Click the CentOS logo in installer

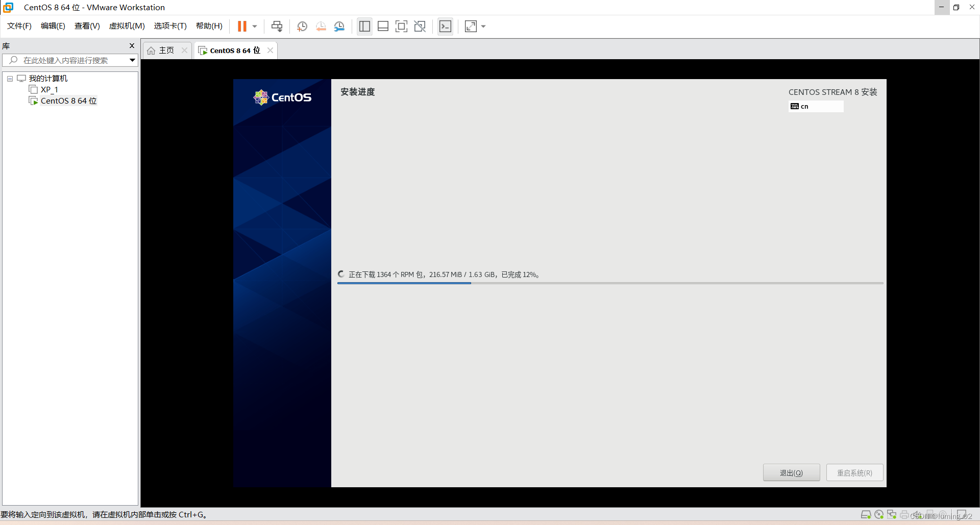(x=282, y=97)
